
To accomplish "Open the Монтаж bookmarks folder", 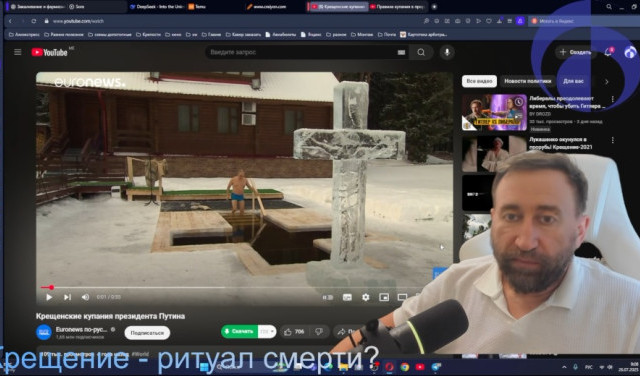I will (x=362, y=35).
